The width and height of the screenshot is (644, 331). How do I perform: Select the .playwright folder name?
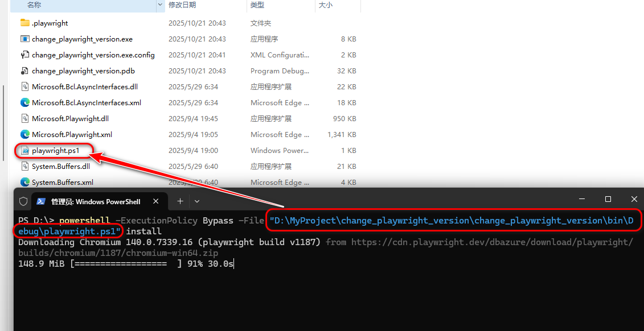coord(50,23)
